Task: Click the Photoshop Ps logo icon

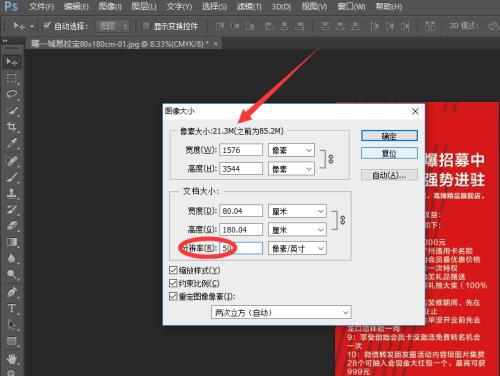Action: point(11,6)
